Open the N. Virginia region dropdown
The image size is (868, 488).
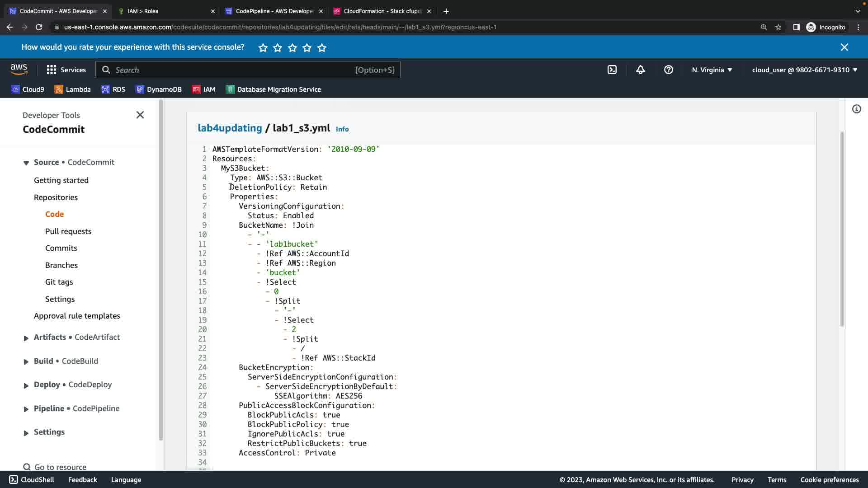(712, 70)
